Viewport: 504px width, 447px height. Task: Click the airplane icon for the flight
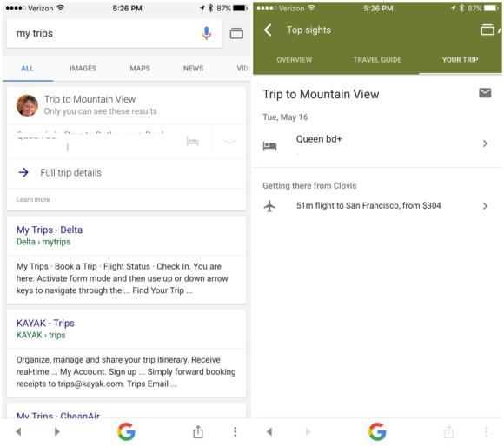tap(269, 206)
